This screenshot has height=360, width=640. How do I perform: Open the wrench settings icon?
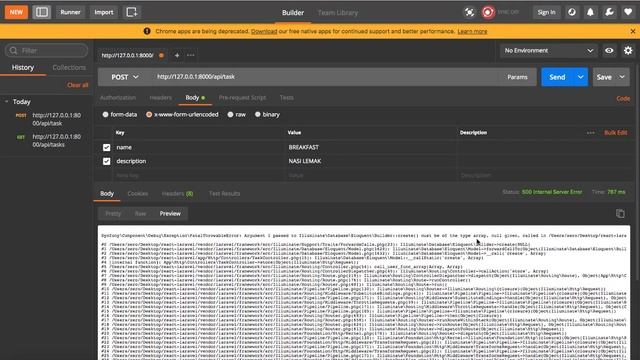click(609, 12)
